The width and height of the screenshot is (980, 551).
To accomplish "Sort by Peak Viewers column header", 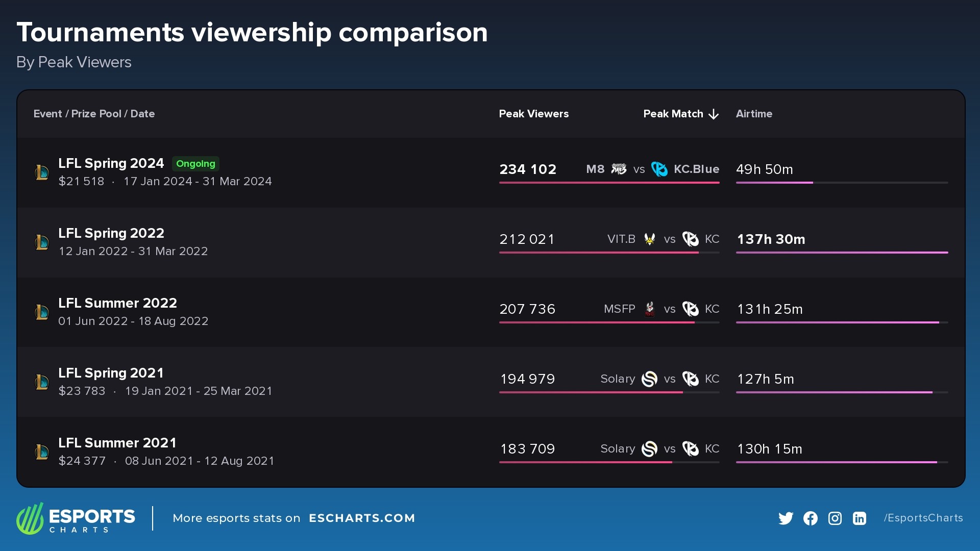I will [x=534, y=114].
